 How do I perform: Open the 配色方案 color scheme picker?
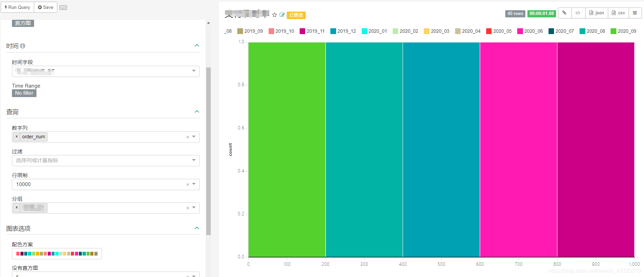[x=57, y=253]
